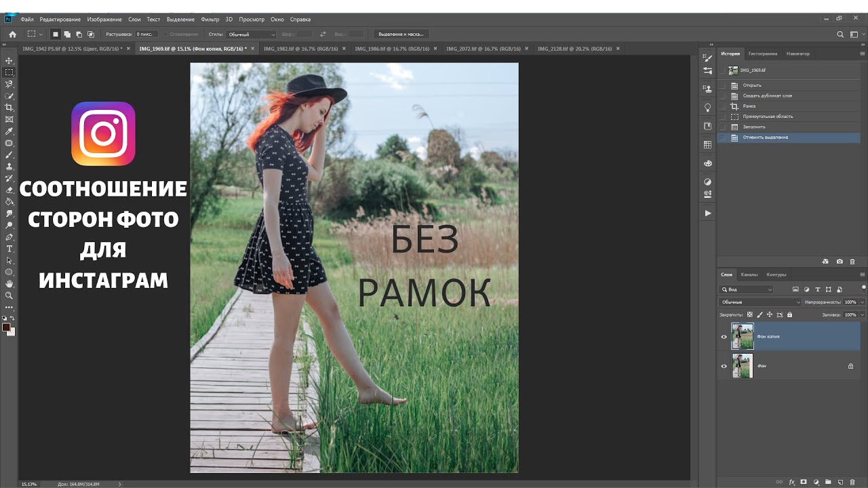
Task: Open the fill 'Заливка' dropdown arrow
Action: click(x=862, y=314)
